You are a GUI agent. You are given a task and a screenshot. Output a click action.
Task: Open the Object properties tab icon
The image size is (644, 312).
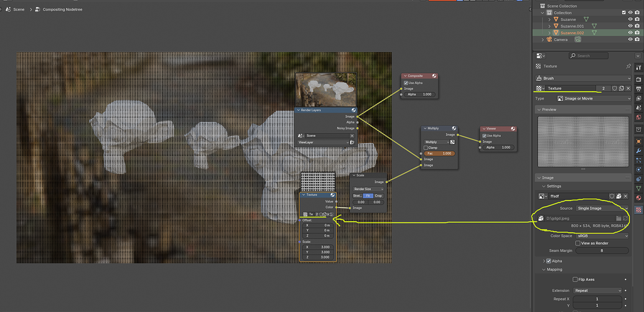[638, 141]
